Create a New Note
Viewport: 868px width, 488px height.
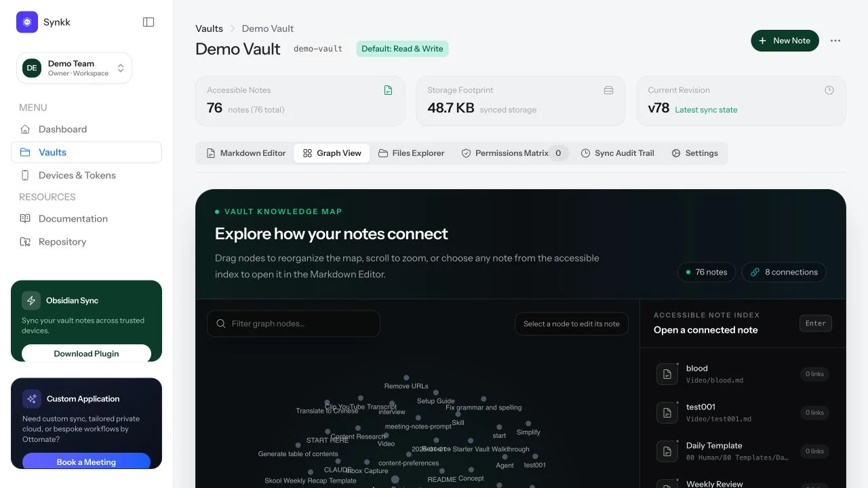tap(785, 41)
